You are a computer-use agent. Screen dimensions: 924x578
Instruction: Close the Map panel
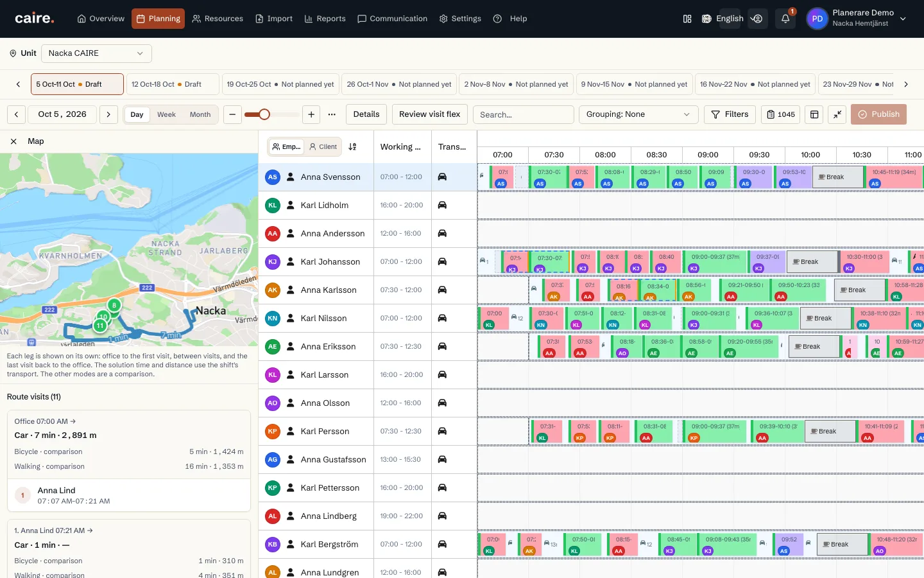[x=13, y=141]
